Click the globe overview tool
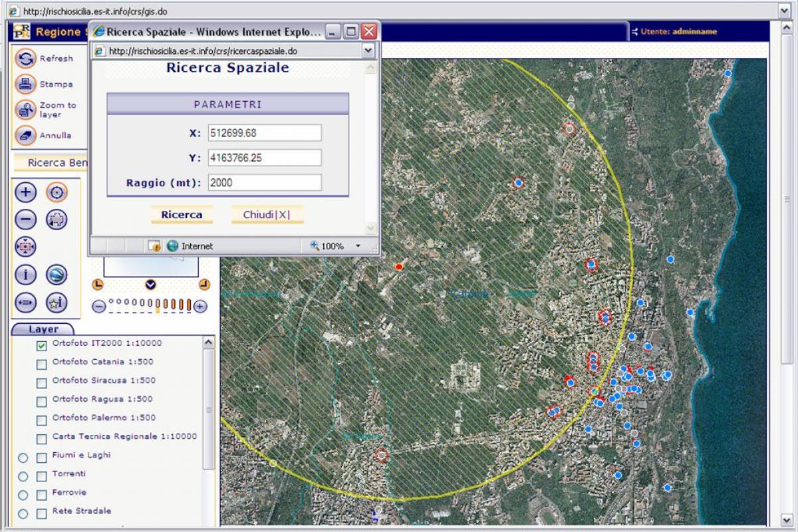The image size is (798, 532). click(57, 275)
